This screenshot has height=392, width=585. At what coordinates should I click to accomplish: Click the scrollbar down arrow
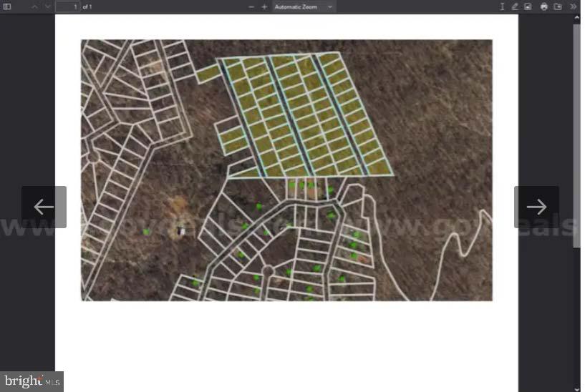tap(577, 388)
